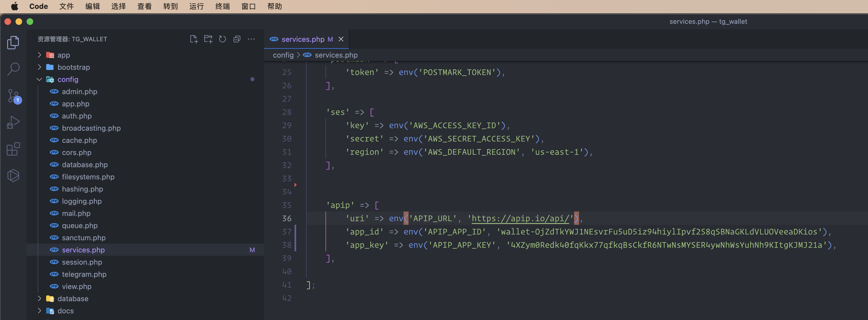The width and height of the screenshot is (868, 320).
Task: Open the 终端 menu in menu bar
Action: coord(222,6)
